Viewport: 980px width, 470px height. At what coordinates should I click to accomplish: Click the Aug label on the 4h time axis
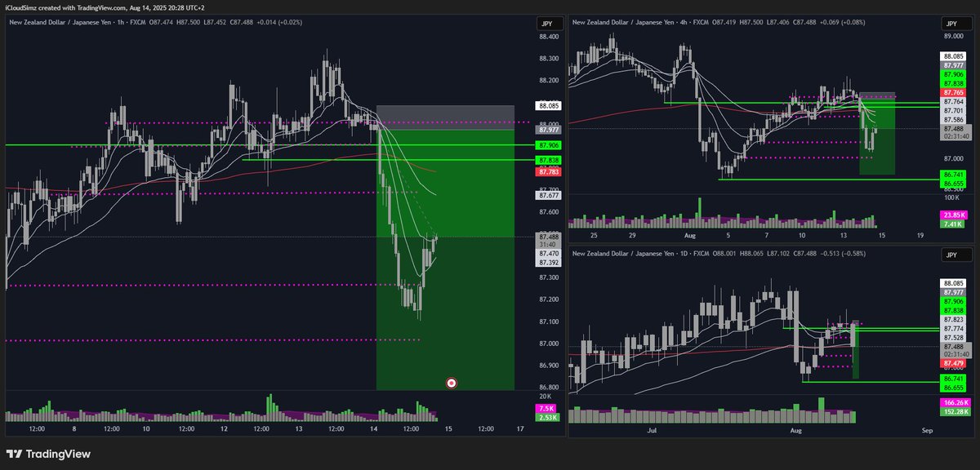(x=690, y=235)
